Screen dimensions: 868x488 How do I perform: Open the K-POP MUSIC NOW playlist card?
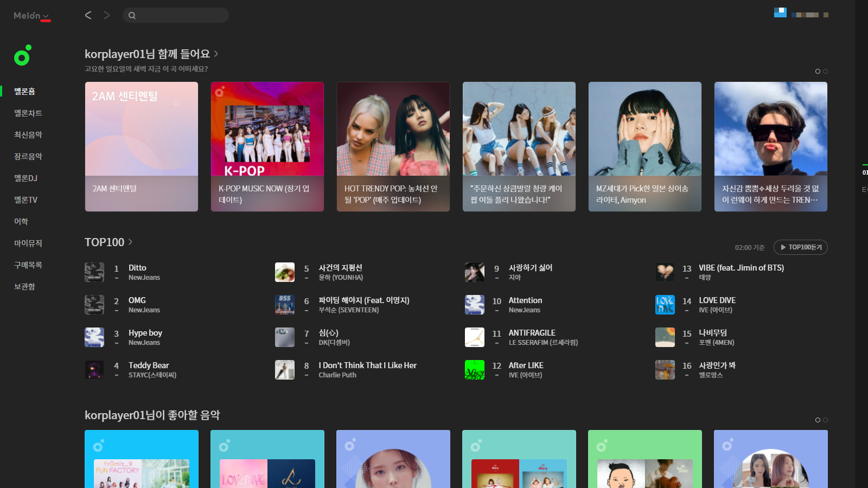(267, 146)
